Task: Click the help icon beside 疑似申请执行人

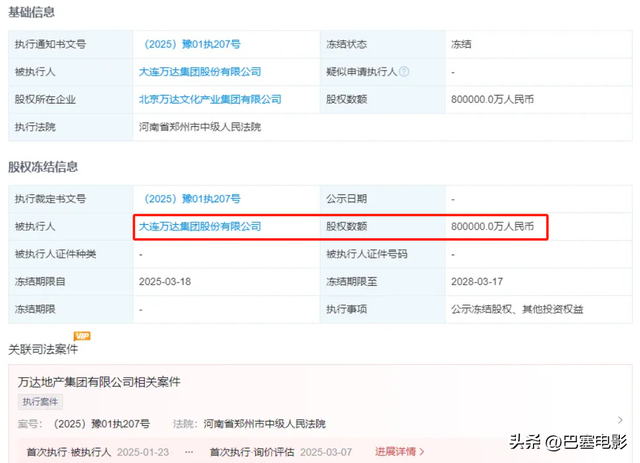Action: click(x=404, y=72)
